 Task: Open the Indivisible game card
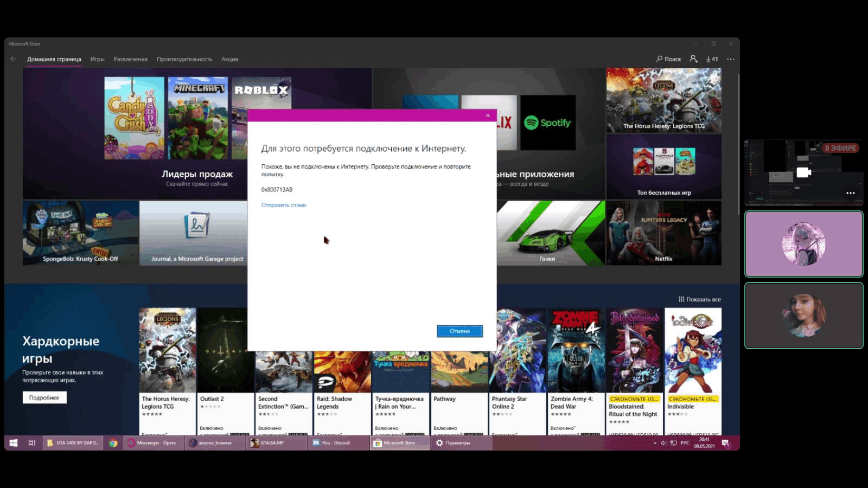click(x=693, y=371)
